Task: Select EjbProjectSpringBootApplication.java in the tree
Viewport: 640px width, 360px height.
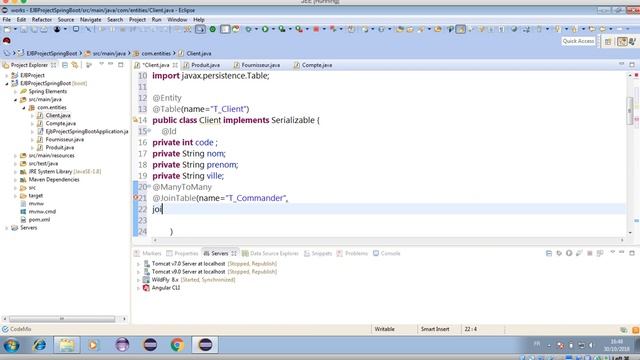Action: pos(87,131)
